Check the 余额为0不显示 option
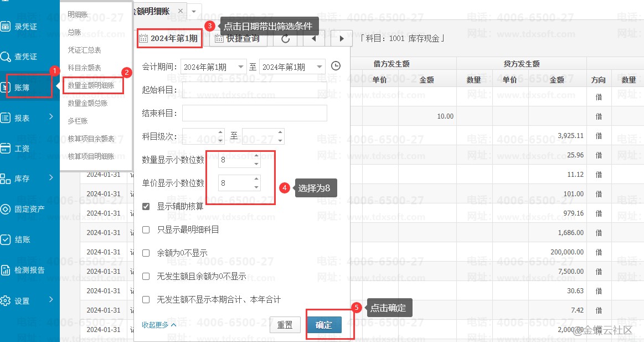This screenshot has height=342, width=644. [146, 253]
